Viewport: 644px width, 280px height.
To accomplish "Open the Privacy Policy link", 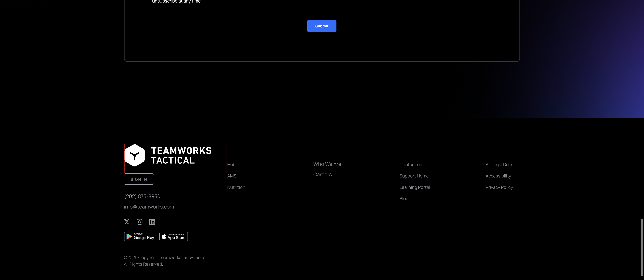I will [x=499, y=187].
